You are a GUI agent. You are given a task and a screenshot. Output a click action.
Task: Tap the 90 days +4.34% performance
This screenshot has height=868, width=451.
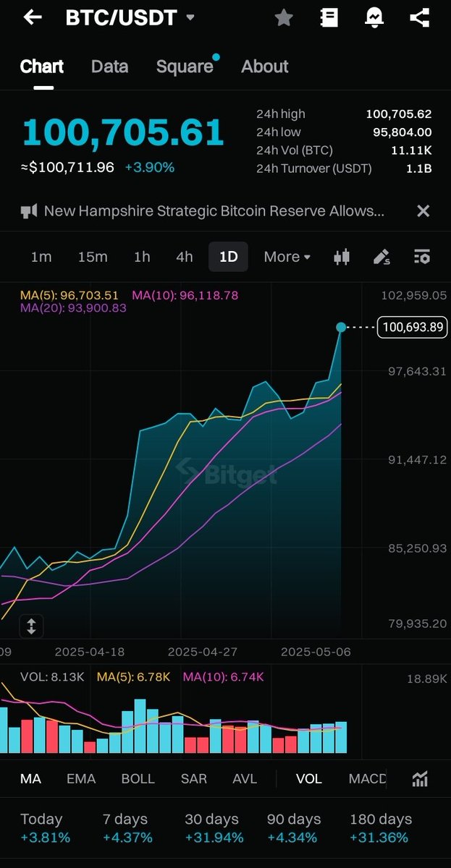(294, 829)
